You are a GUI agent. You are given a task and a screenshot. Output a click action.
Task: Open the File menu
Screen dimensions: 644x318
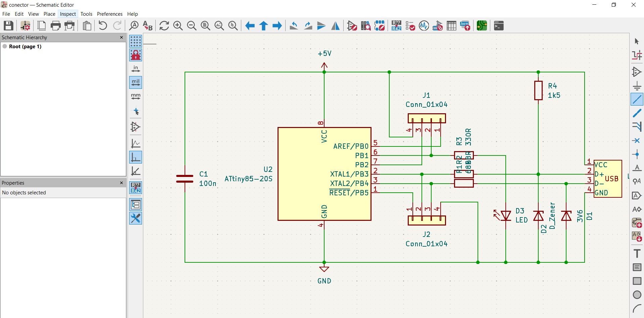click(6, 14)
